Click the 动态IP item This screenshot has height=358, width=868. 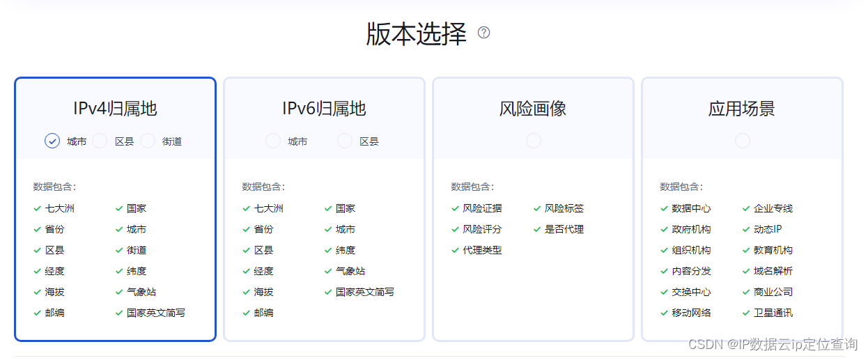pyautogui.click(x=768, y=229)
